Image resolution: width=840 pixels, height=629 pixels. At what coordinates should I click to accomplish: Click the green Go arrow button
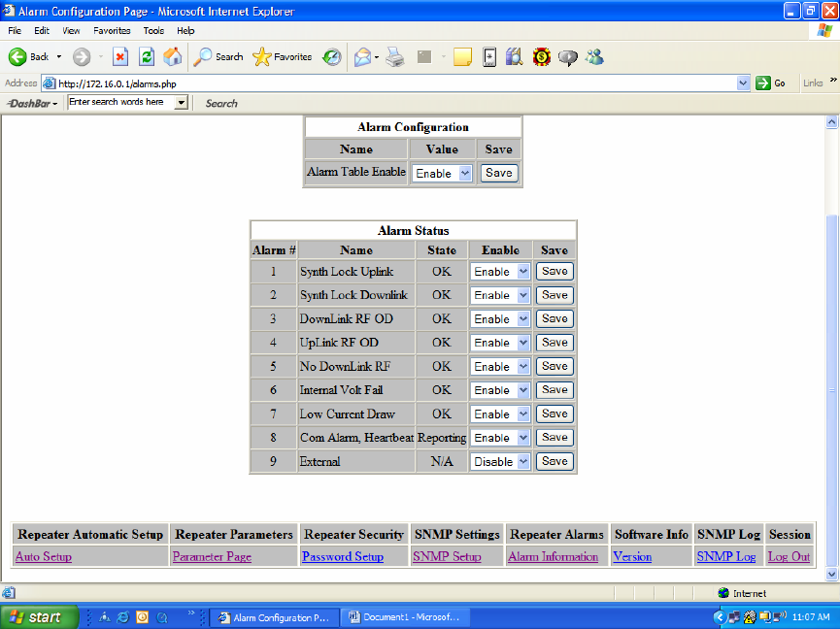pyautogui.click(x=763, y=83)
